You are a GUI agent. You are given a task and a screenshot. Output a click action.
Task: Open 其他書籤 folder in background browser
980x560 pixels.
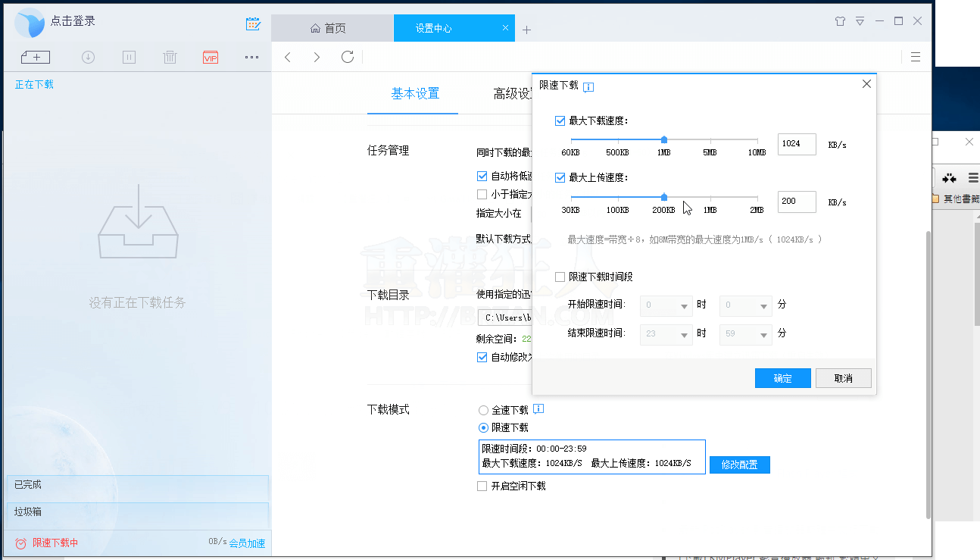click(956, 199)
